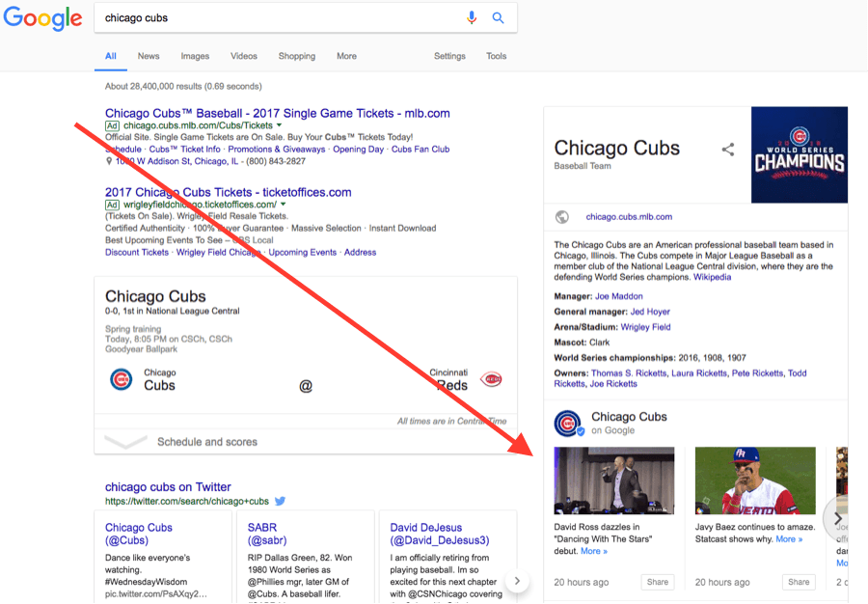Click Opening Day sitelink
The width and height of the screenshot is (868, 604).
(x=358, y=150)
